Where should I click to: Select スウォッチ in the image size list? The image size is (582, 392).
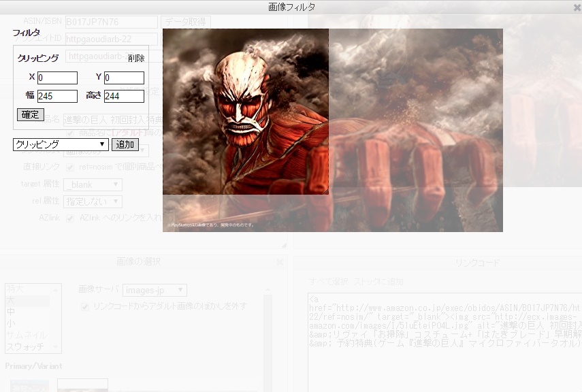click(28, 346)
